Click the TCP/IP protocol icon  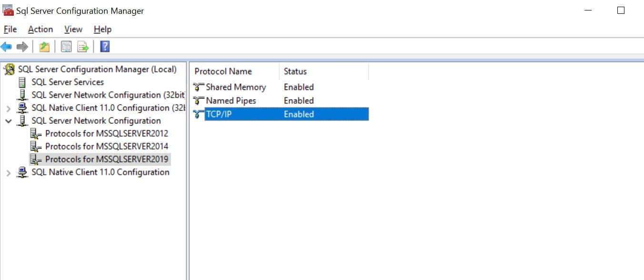tap(199, 114)
